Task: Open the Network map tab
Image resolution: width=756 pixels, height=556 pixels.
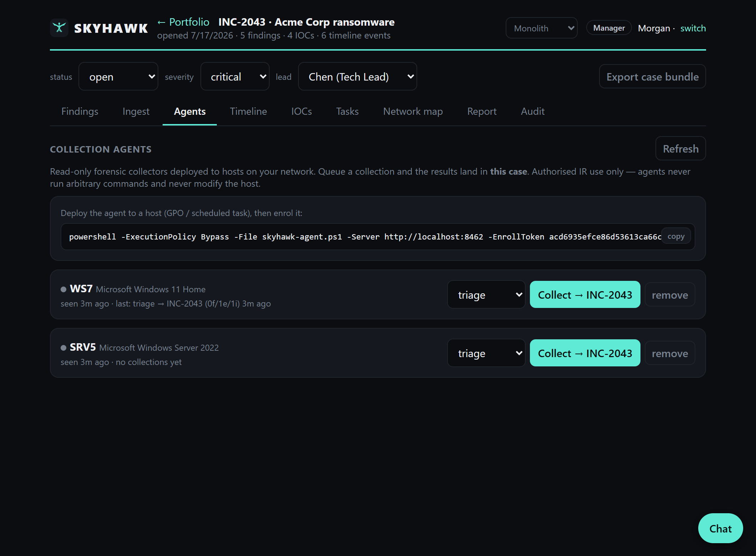Action: [413, 112]
